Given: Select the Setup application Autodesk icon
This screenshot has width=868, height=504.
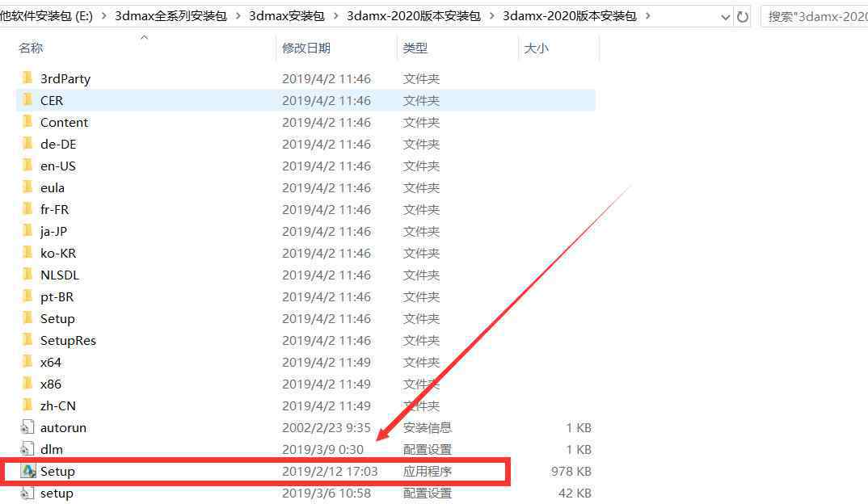Looking at the screenshot, I should [x=28, y=471].
